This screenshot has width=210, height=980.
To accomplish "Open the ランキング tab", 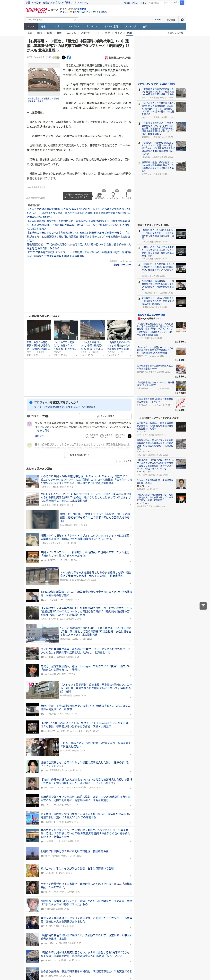I will [130, 27].
